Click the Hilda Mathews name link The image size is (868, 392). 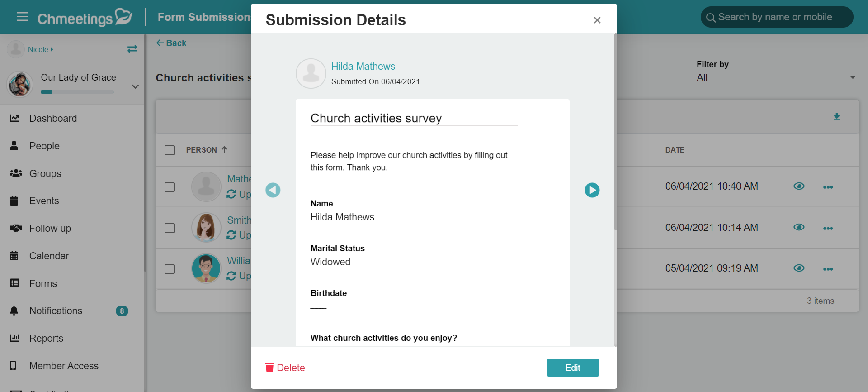click(x=363, y=67)
